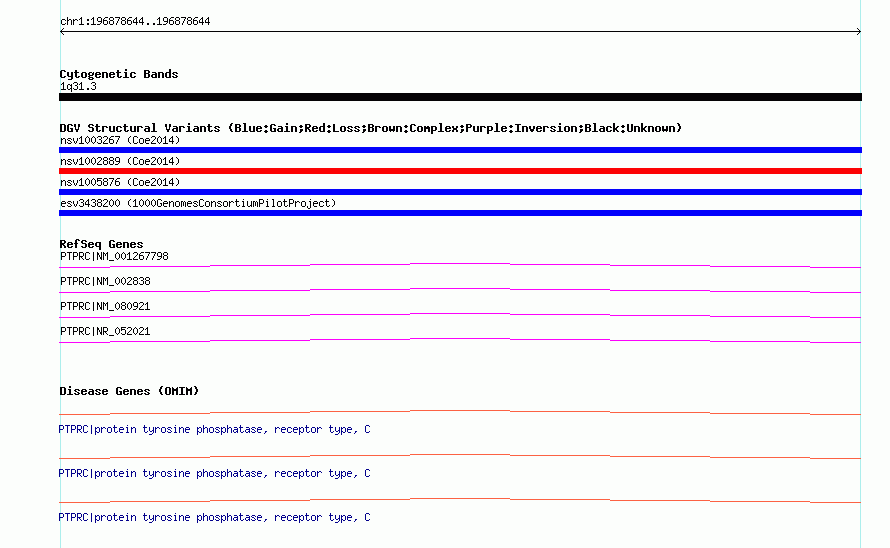
Task: Click the Disease Genes (OMIM) track heading
Action: (x=129, y=391)
